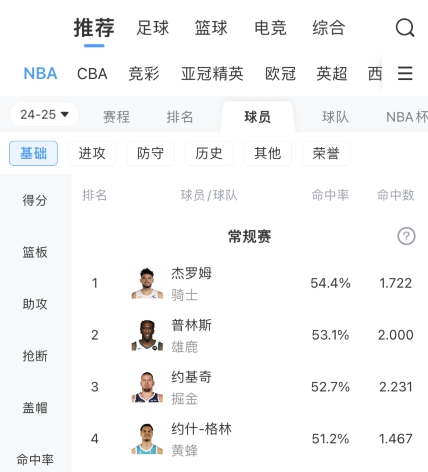The width and height of the screenshot is (428, 472).
Task: Tap Jerome's player avatar (杰罗姆)
Action: click(x=147, y=283)
